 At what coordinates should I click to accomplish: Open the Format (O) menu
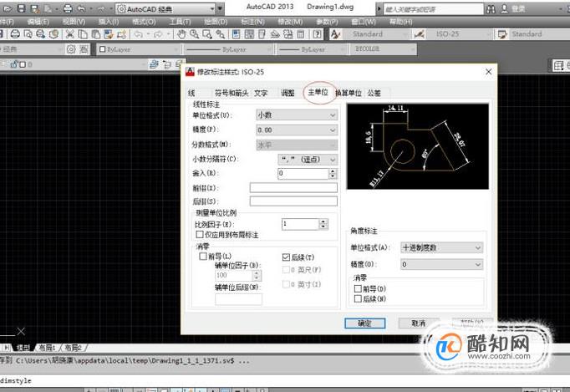[x=144, y=22]
